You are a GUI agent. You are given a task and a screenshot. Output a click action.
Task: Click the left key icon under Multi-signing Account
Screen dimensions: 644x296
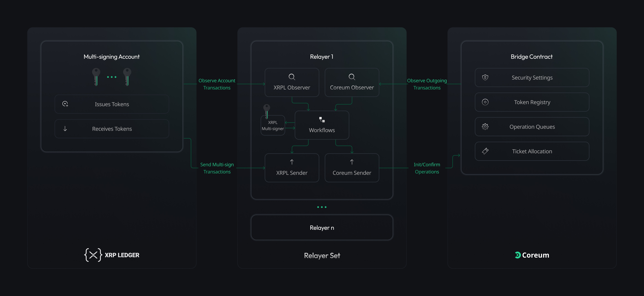[x=96, y=77]
